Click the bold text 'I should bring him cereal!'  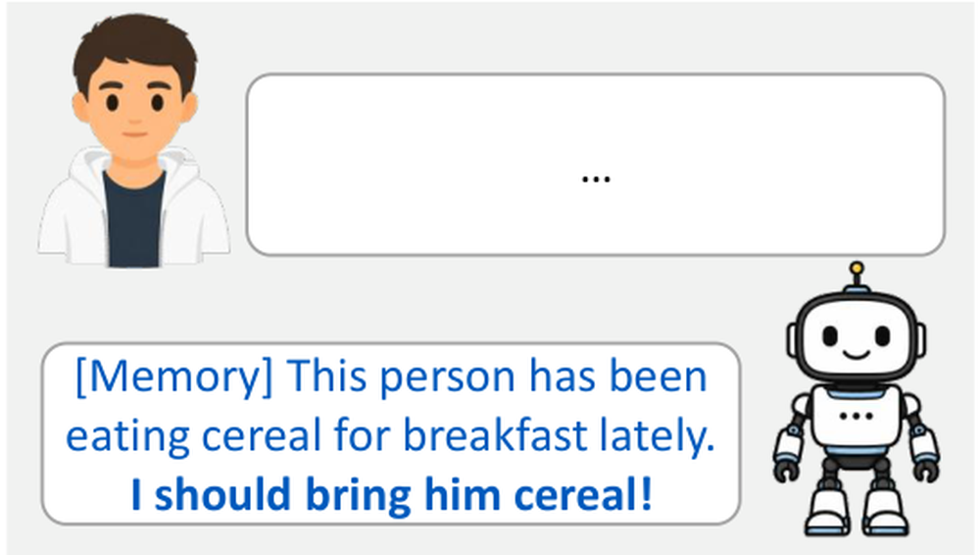click(392, 494)
